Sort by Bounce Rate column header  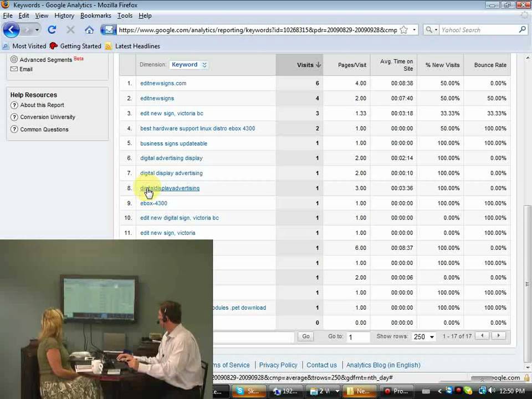487,65
